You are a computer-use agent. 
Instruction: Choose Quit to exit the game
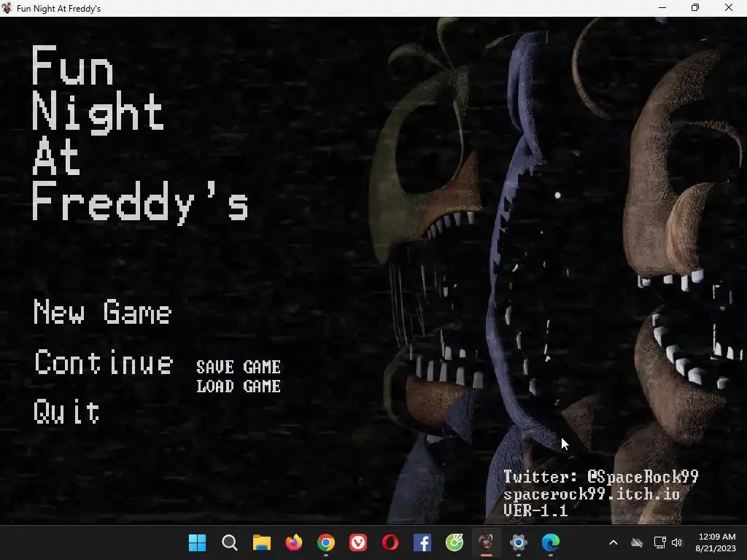(x=66, y=412)
